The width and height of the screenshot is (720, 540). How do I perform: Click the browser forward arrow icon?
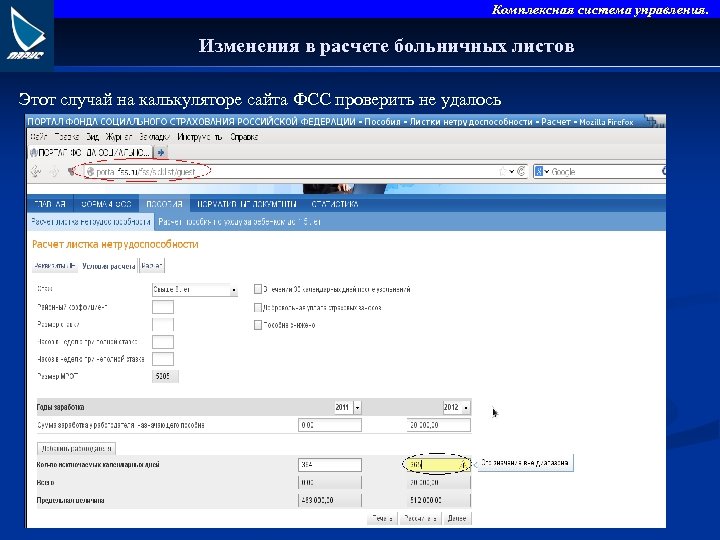[x=54, y=172]
